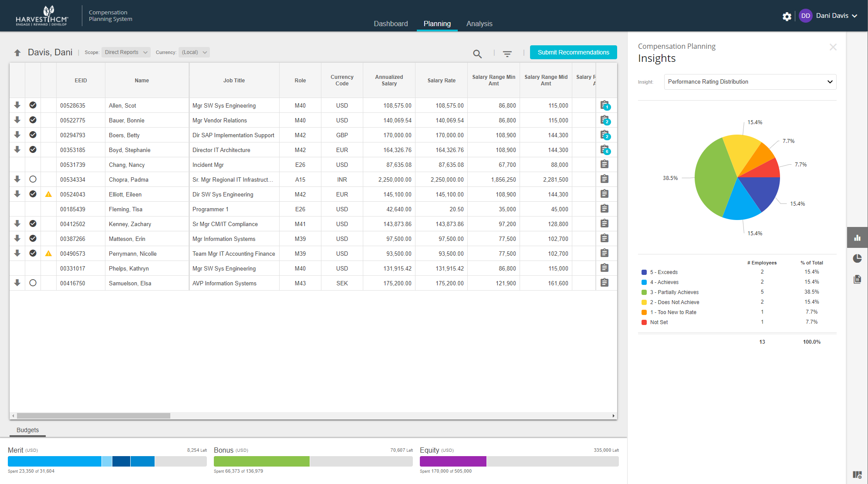Open the Scope Direct Reports dropdown
Viewport: 868px width, 484px height.
[126, 52]
